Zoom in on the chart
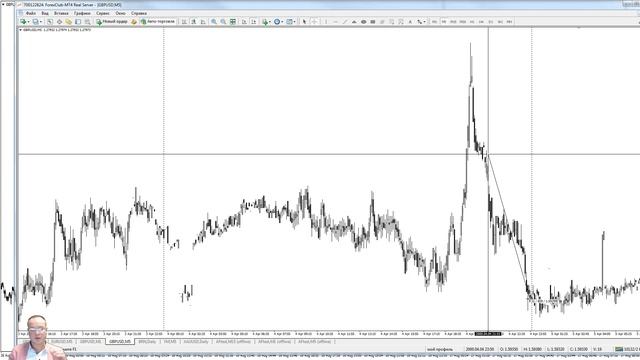The width and height of the screenshot is (640, 360). 214,22
